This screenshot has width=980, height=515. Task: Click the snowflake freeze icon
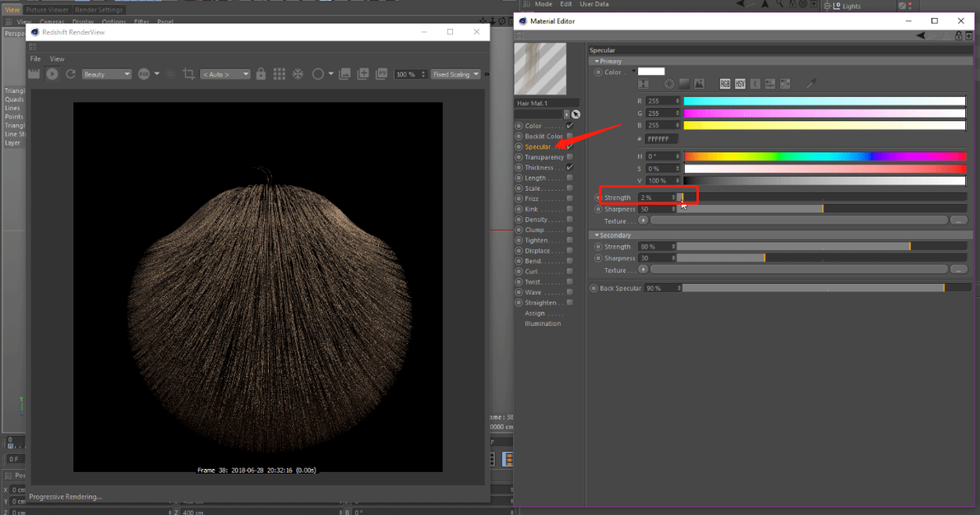click(x=298, y=74)
